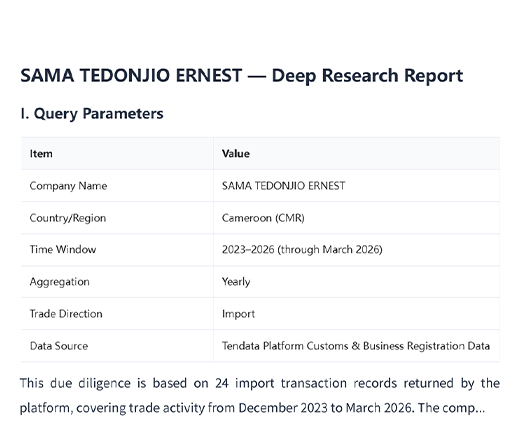The image size is (520, 432).
Task: Click the 'I. Query Parameters' heading
Action: 92,114
